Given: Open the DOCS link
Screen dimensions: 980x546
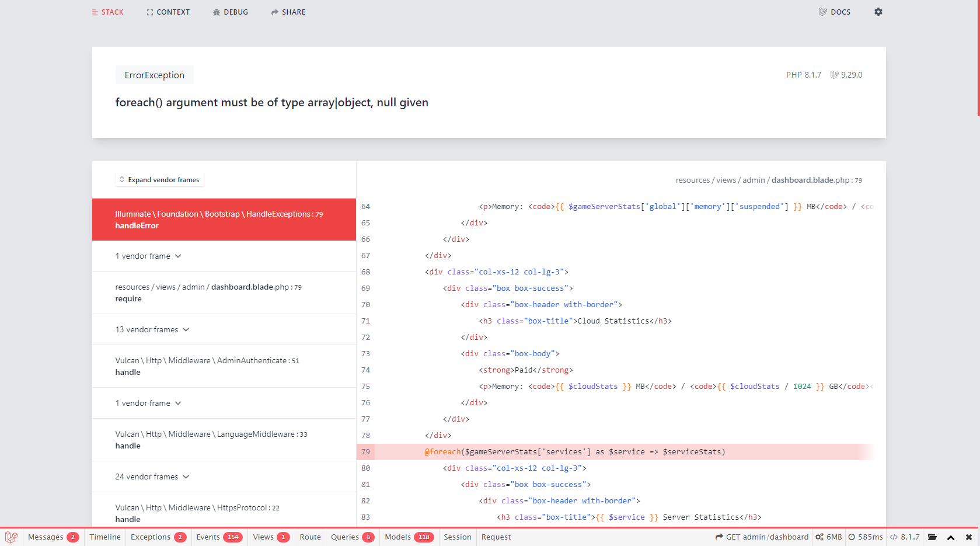Looking at the screenshot, I should 834,12.
